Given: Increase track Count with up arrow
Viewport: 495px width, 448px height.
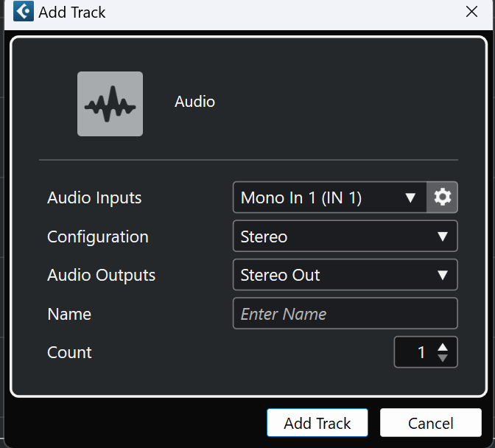Looking at the screenshot, I should coord(443,347).
